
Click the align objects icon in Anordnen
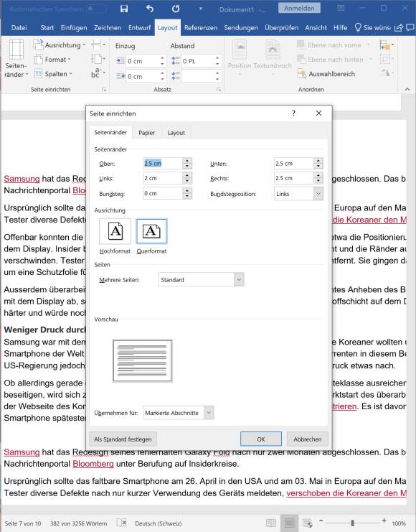click(x=387, y=45)
